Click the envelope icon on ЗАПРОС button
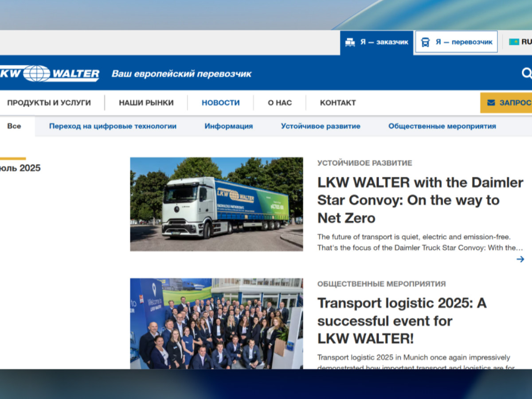532x399 pixels. point(491,102)
